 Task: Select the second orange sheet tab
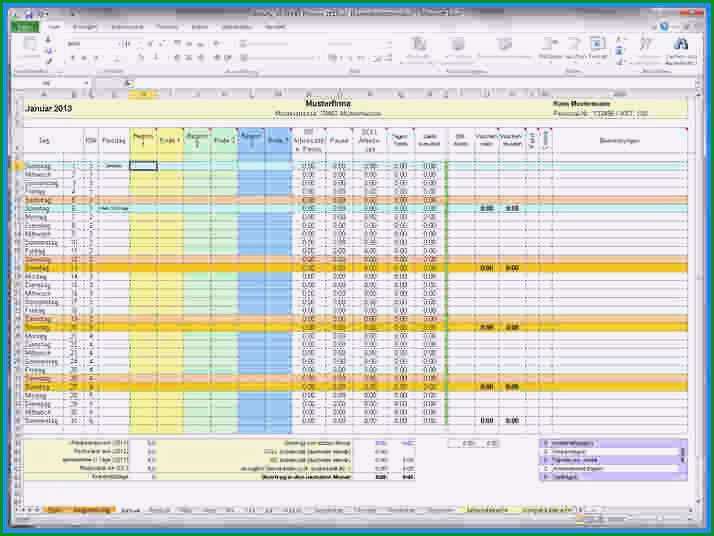point(92,510)
